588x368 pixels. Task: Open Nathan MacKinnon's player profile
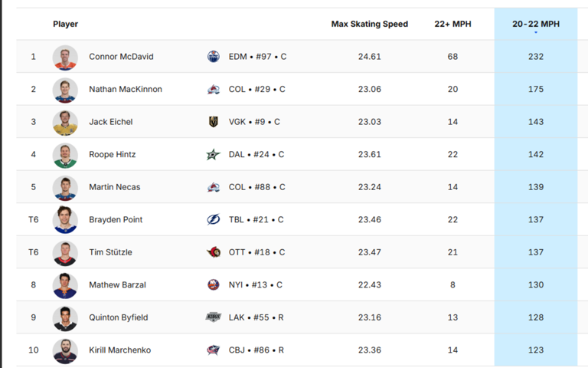(126, 89)
